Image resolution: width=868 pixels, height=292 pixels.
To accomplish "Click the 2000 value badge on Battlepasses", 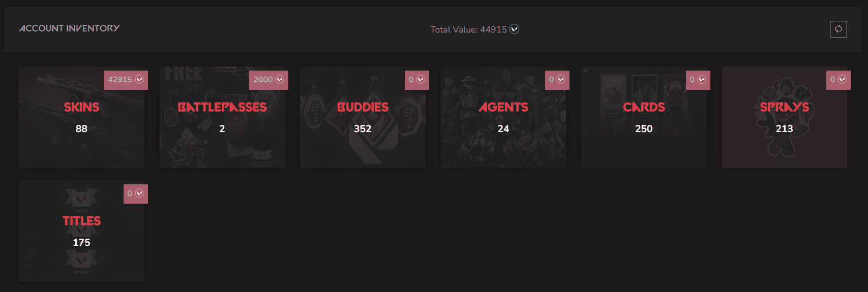I will click(263, 80).
